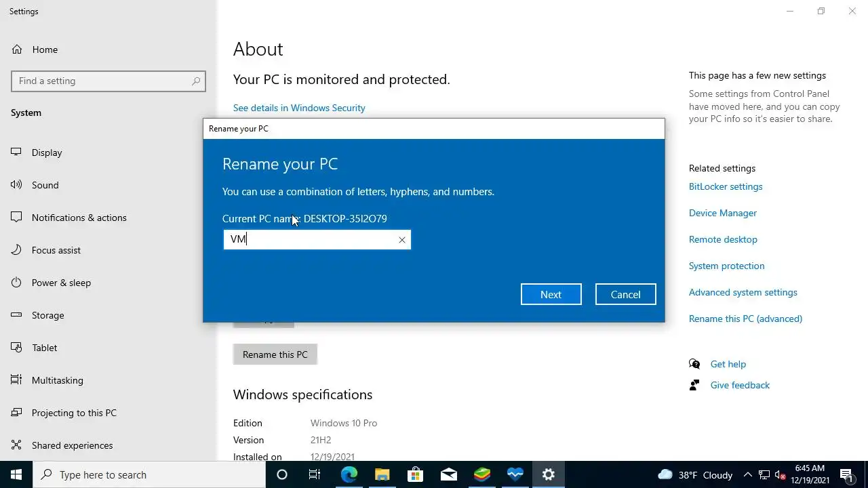Image resolution: width=868 pixels, height=488 pixels.
Task: Clear the PC name field with X
Action: coord(402,240)
